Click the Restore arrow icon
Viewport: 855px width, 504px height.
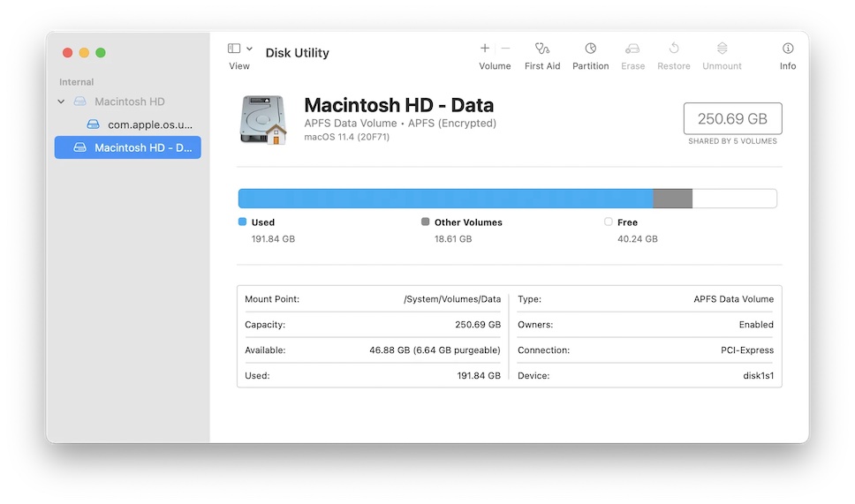click(674, 49)
